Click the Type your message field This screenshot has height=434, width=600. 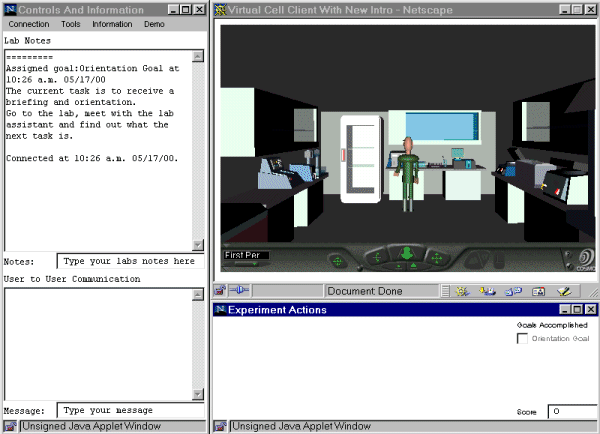click(x=130, y=410)
